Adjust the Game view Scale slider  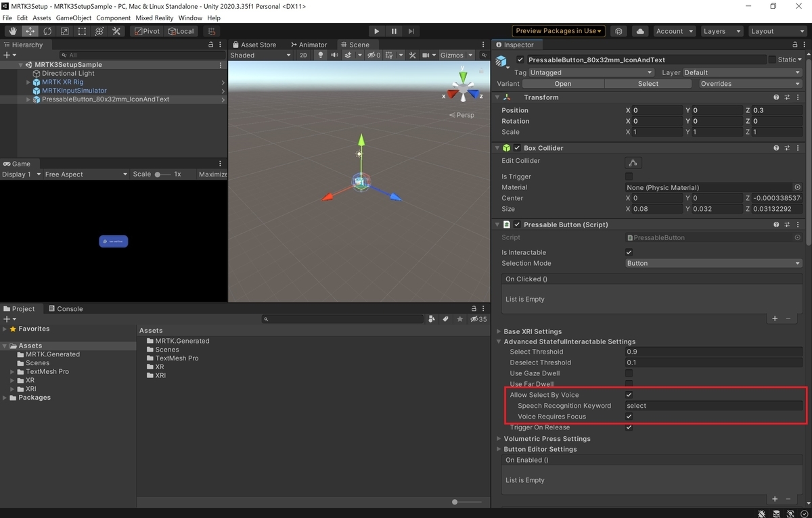point(162,174)
